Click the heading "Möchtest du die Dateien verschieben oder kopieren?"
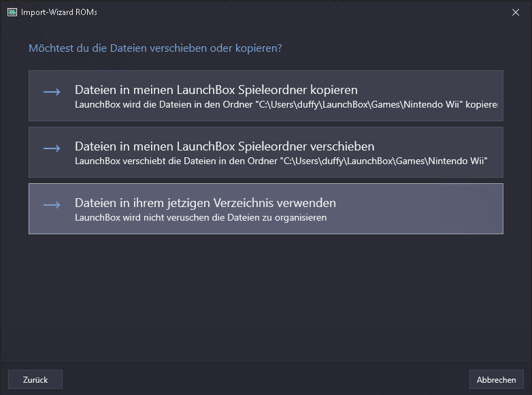Image resolution: width=532 pixels, height=395 pixels. [155, 48]
